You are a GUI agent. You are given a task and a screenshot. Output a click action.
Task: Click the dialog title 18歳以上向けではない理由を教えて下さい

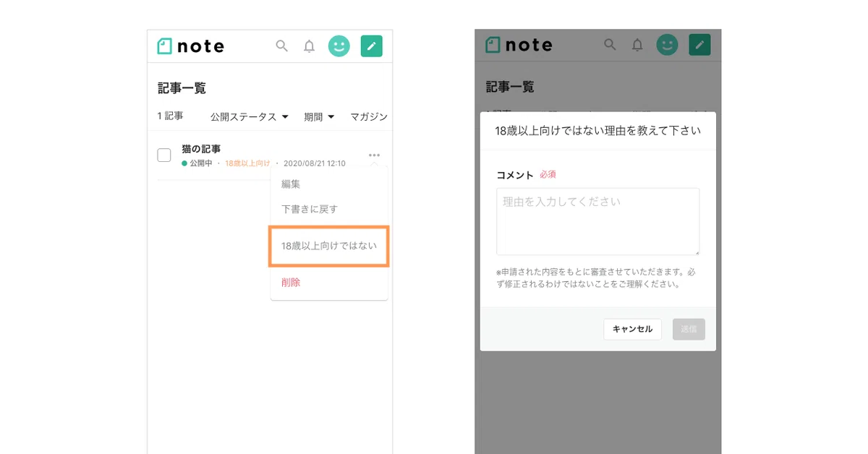pyautogui.click(x=597, y=131)
